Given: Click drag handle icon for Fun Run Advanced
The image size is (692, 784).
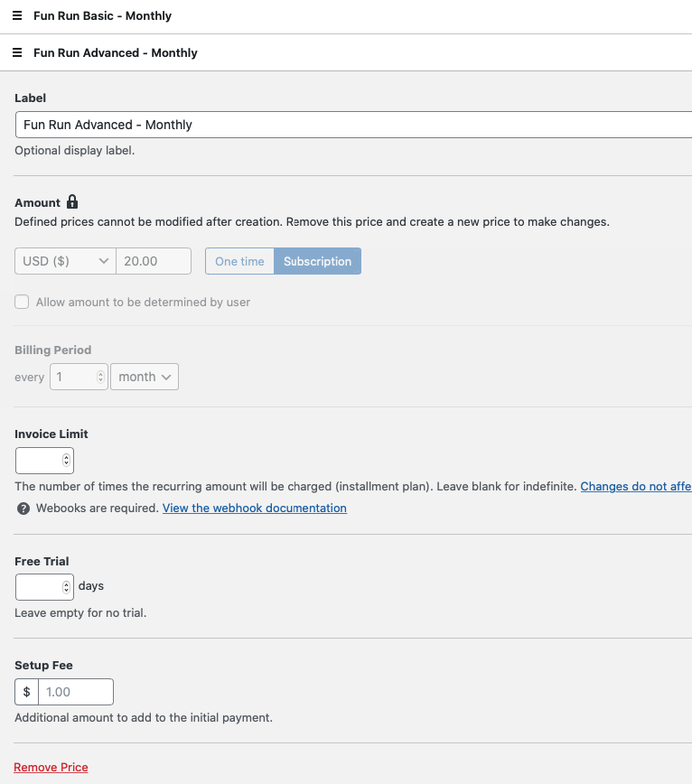Looking at the screenshot, I should pyautogui.click(x=17, y=52).
